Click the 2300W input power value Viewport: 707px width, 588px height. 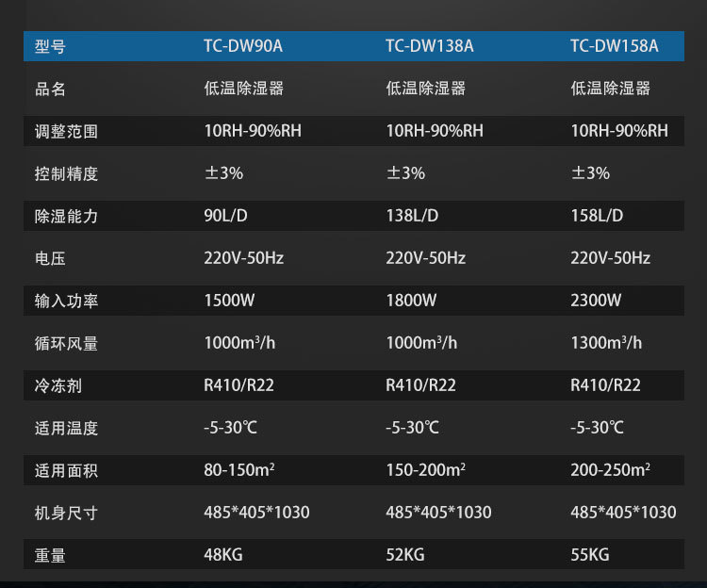(596, 300)
